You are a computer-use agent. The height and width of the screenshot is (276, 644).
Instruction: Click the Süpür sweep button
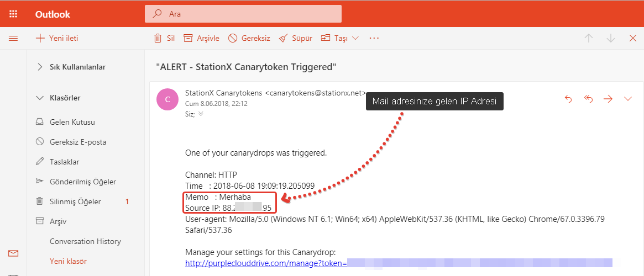(295, 38)
